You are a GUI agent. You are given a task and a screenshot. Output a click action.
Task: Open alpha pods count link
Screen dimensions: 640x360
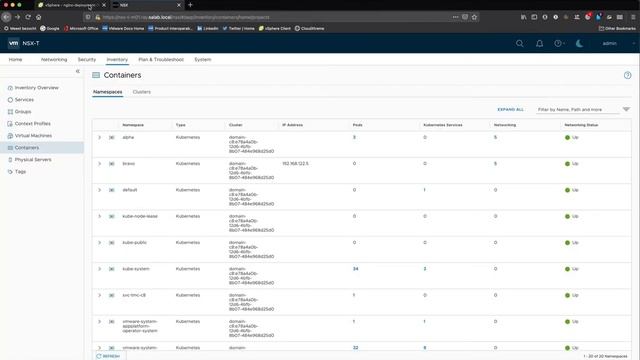coord(354,138)
